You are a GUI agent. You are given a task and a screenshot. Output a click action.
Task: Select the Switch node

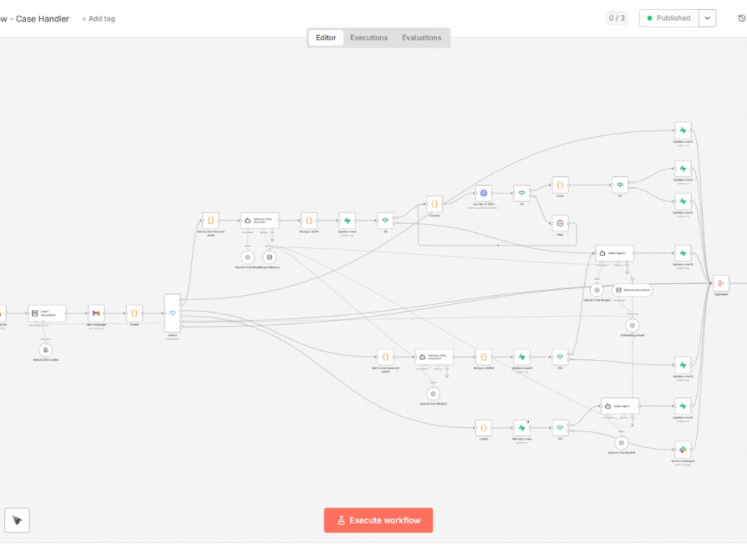[173, 313]
